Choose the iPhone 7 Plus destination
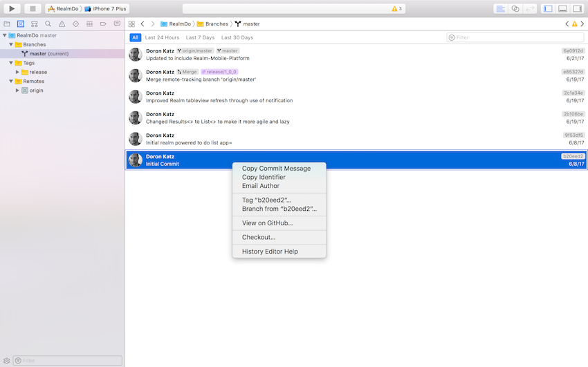588x367 pixels. [106, 8]
